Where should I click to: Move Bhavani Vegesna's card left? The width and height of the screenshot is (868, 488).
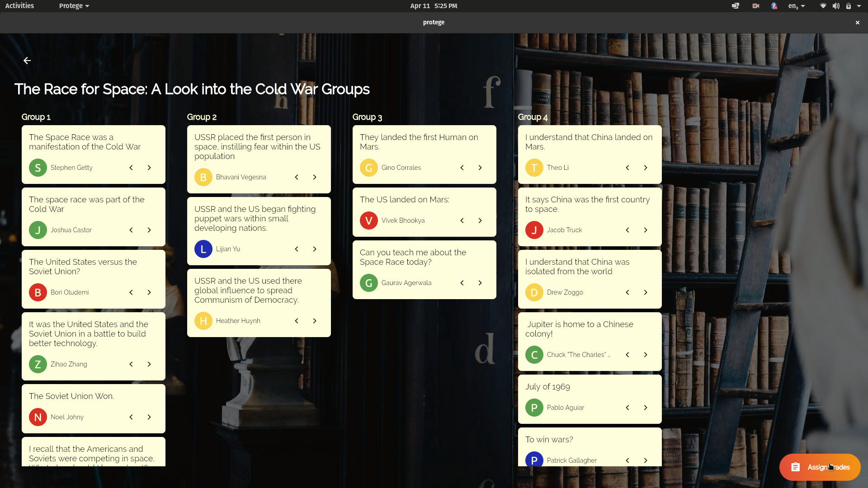point(297,177)
